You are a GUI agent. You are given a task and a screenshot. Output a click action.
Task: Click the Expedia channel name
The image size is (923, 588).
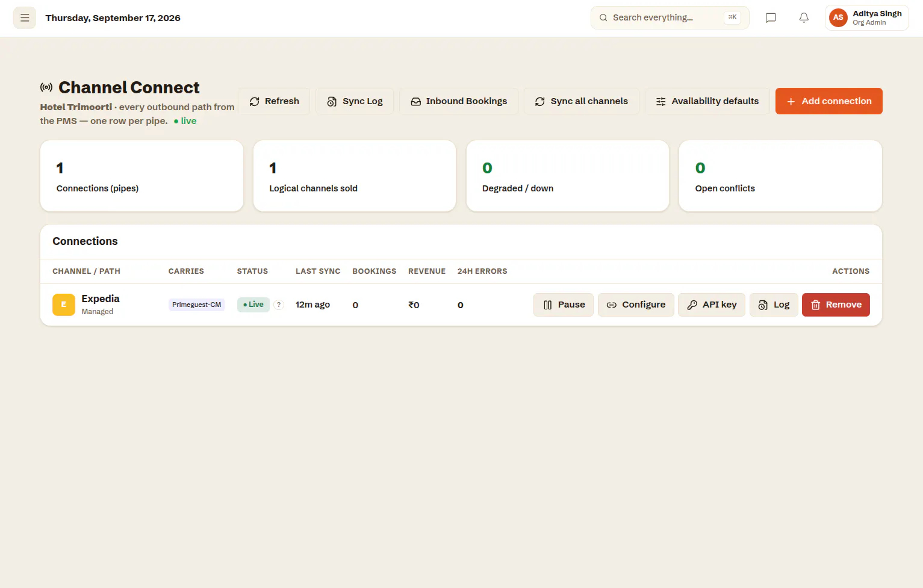[101, 299]
